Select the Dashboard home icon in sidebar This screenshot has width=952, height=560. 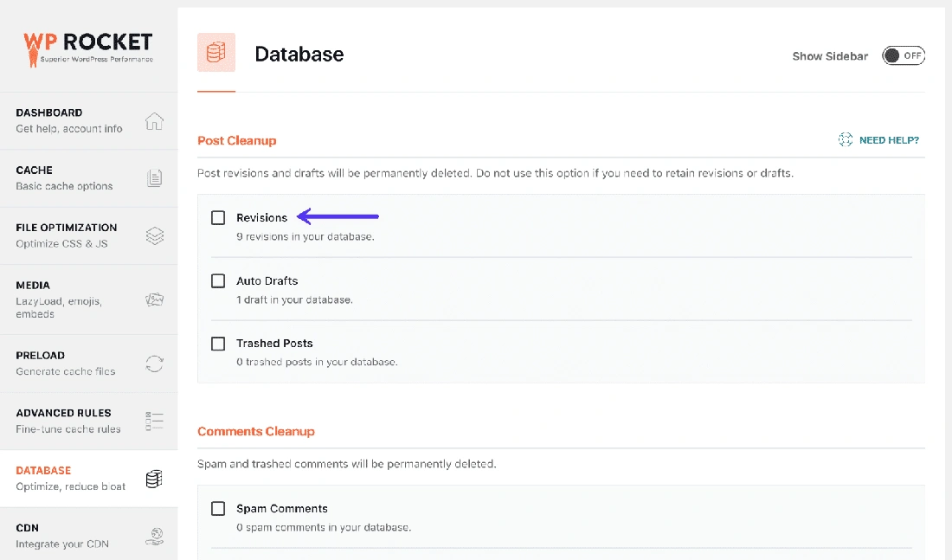154,121
